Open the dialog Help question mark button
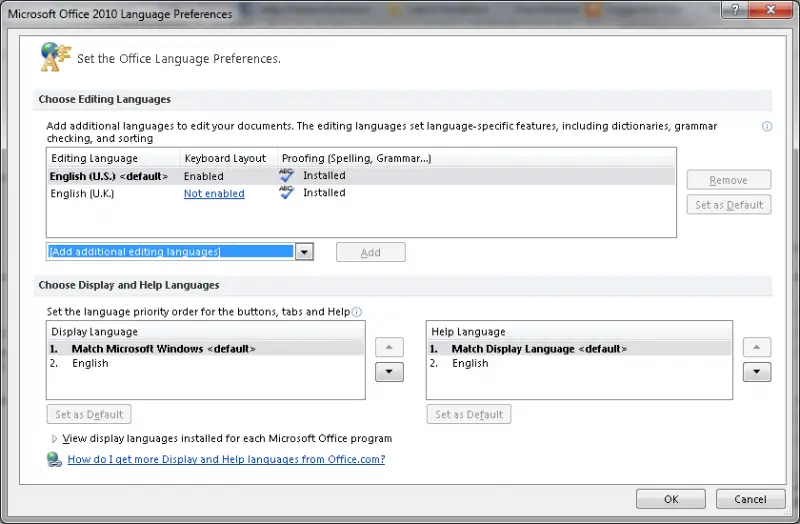 pyautogui.click(x=735, y=10)
